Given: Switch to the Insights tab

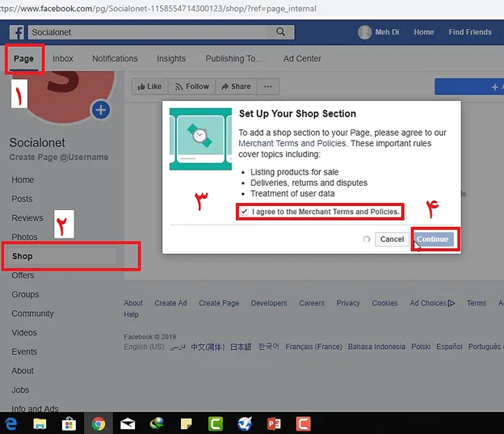Looking at the screenshot, I should pyautogui.click(x=170, y=59).
